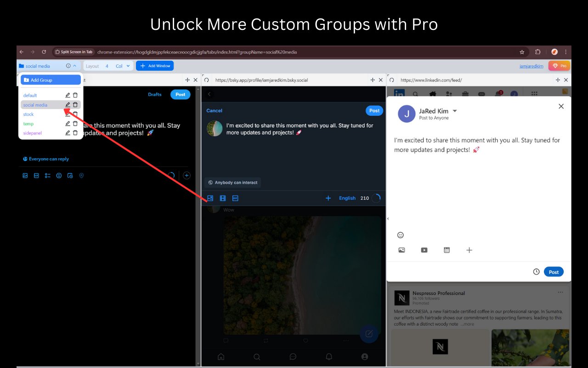
Task: Open the iamjaredkim account link
Action: (x=531, y=66)
